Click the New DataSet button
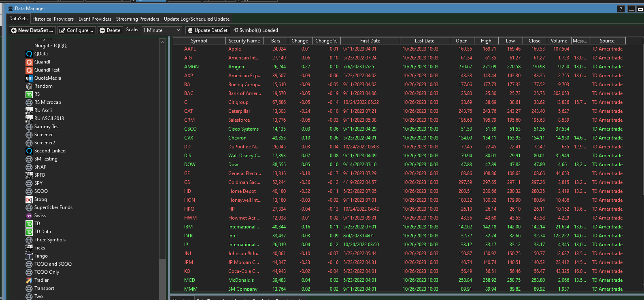This screenshot has width=644, height=300. point(32,30)
